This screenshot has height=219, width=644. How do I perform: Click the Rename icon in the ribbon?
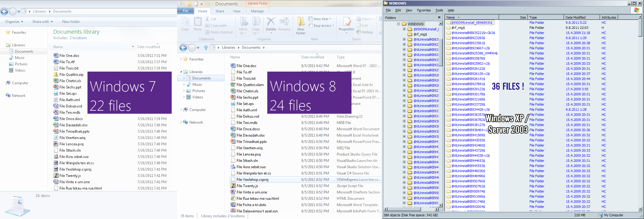pos(284,24)
